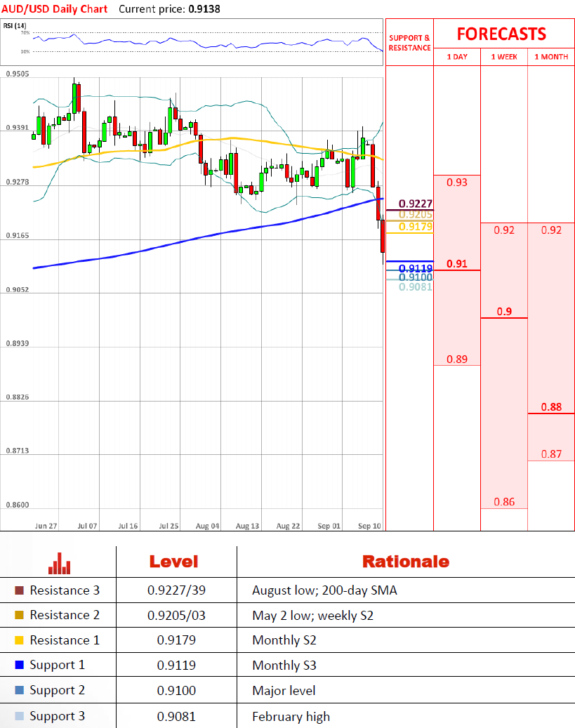Select the '1 WEEK' forecast column header

click(x=504, y=57)
